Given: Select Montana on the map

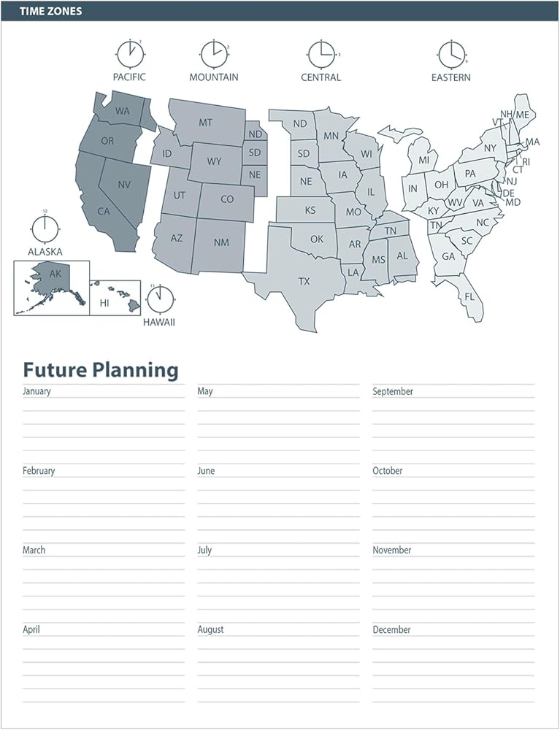Looking at the screenshot, I should coord(206,123).
